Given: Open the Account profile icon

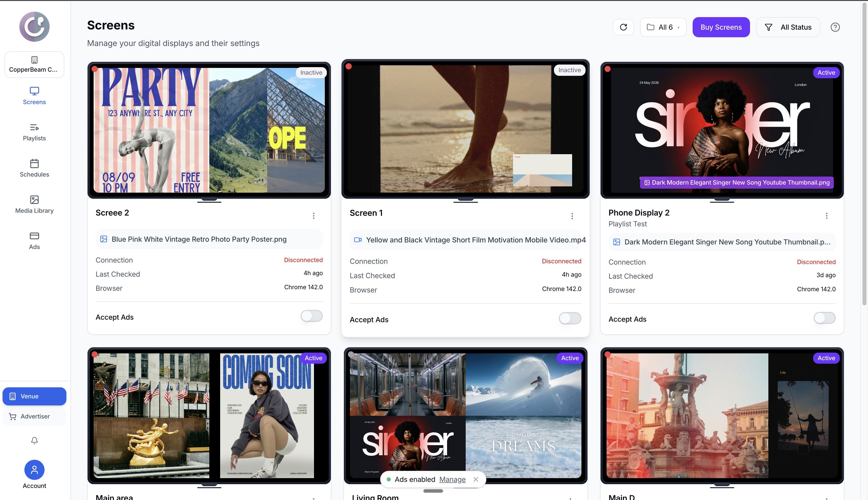Looking at the screenshot, I should (34, 469).
